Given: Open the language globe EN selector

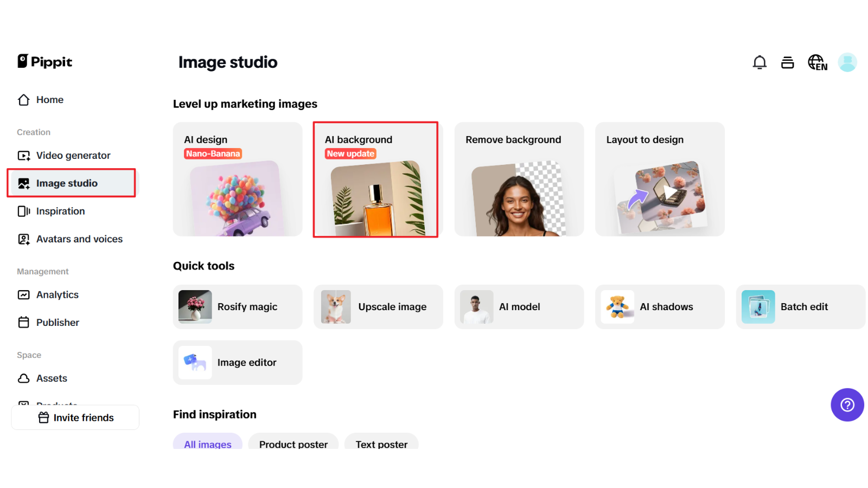Looking at the screenshot, I should coord(817,63).
